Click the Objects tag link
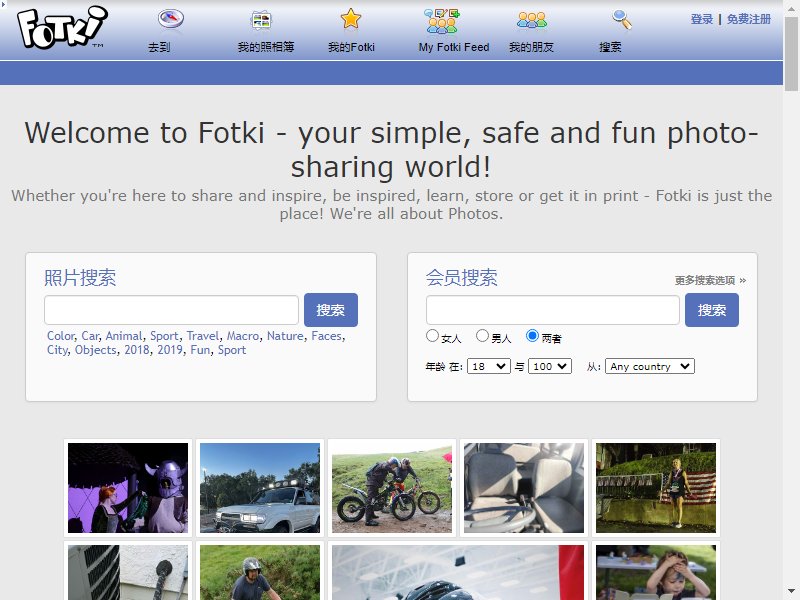The width and height of the screenshot is (800, 600). pyautogui.click(x=95, y=349)
